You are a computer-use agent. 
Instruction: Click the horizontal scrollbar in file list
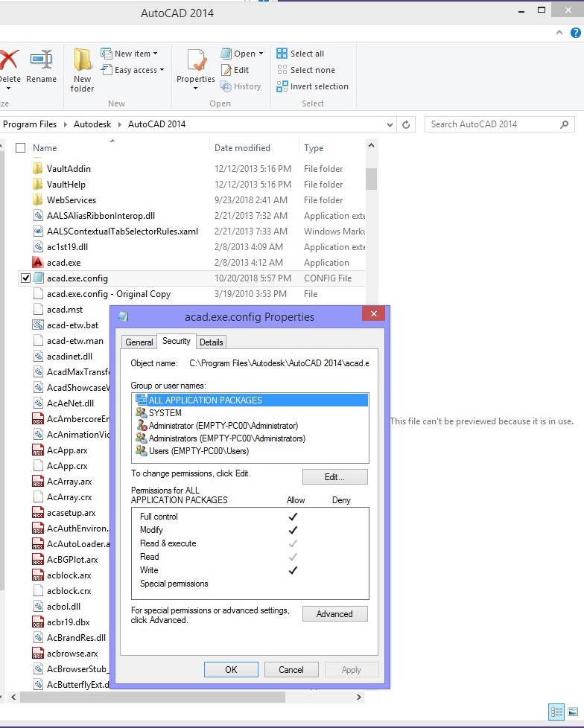point(153,697)
